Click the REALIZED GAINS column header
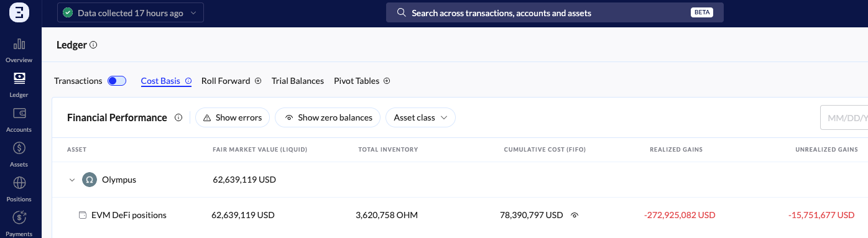 click(676, 150)
